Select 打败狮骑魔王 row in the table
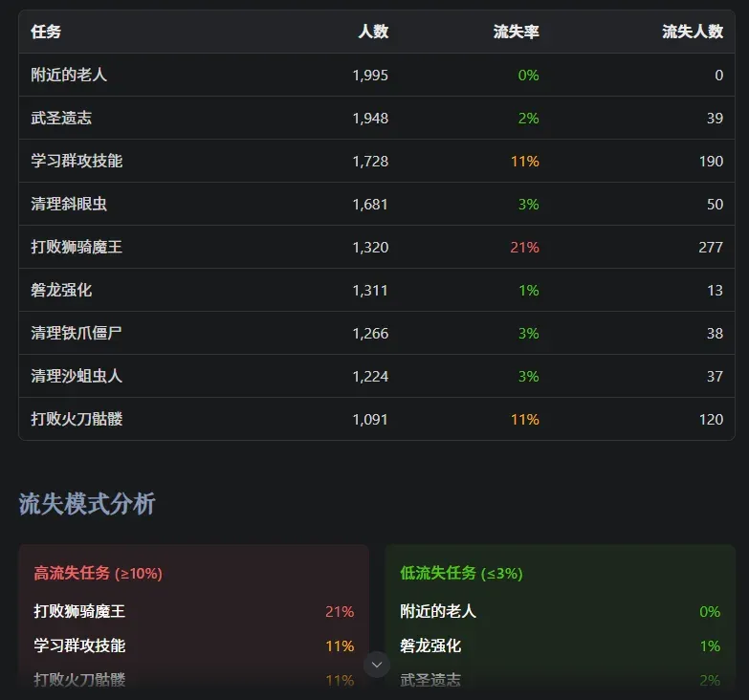 point(376,247)
